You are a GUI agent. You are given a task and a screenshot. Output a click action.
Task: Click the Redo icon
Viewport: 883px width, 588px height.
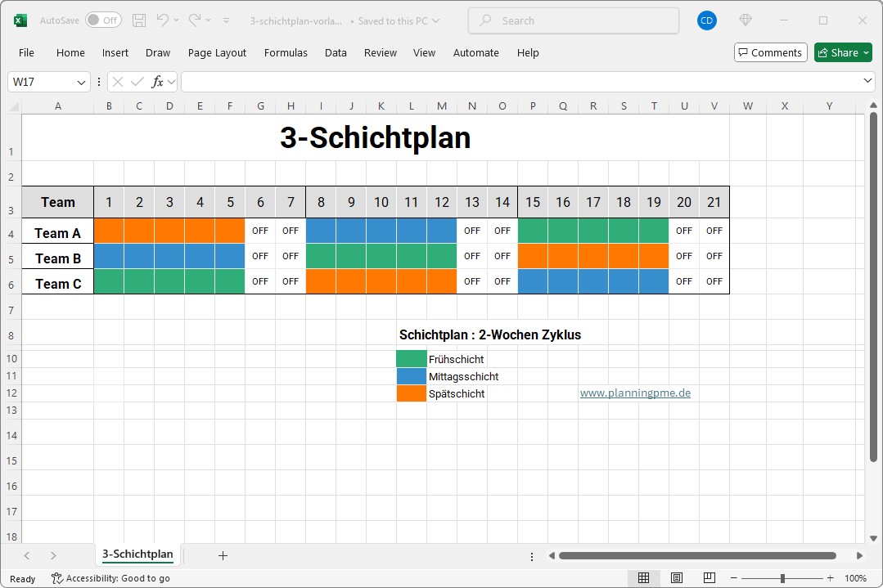193,20
